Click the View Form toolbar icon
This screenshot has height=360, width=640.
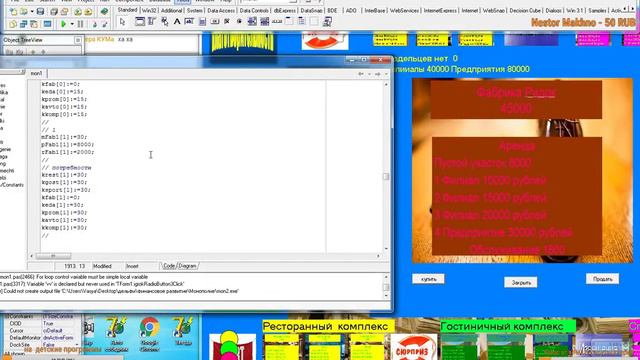24,24
